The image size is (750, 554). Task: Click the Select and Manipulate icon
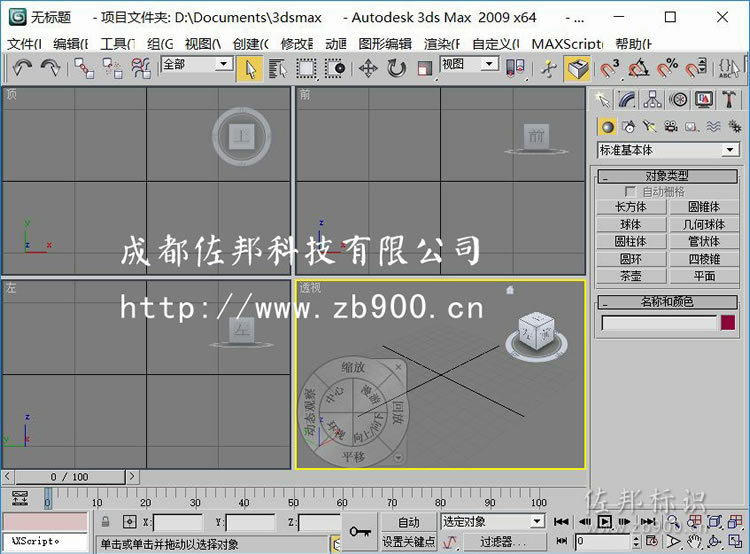click(x=549, y=68)
